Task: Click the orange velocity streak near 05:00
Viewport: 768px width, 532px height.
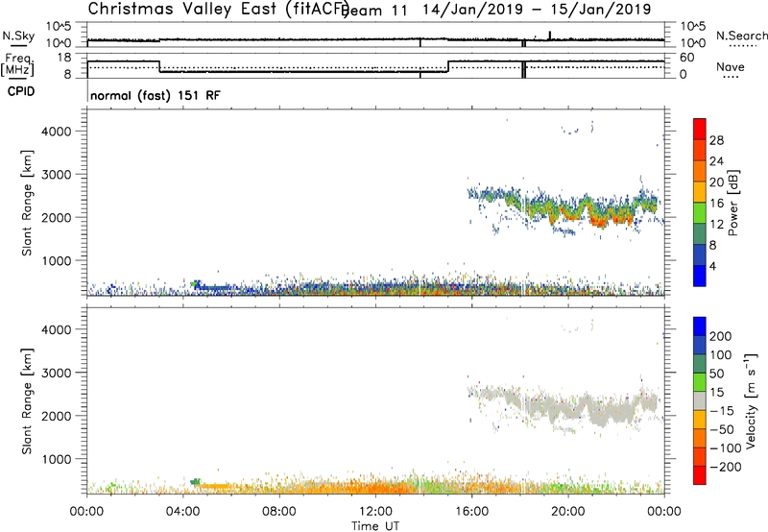Action: click(x=213, y=486)
